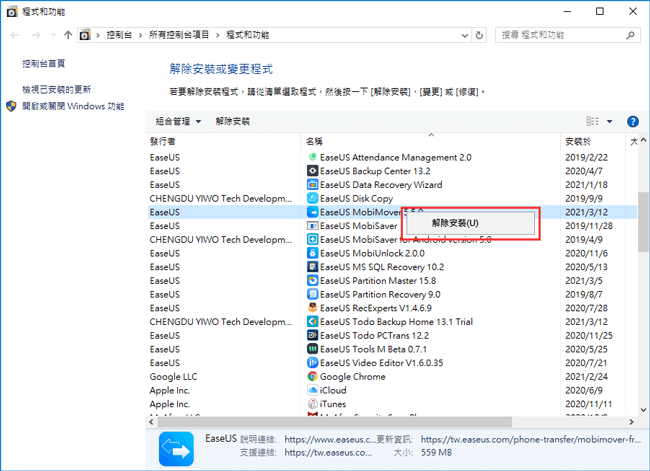Select the 2021/2/24 install date

586,376
